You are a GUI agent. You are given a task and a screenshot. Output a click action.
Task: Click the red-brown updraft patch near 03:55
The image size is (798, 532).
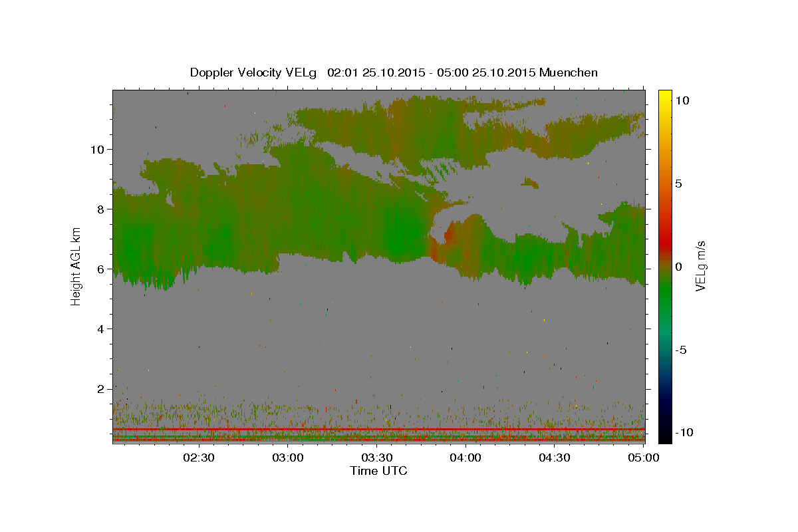point(449,233)
